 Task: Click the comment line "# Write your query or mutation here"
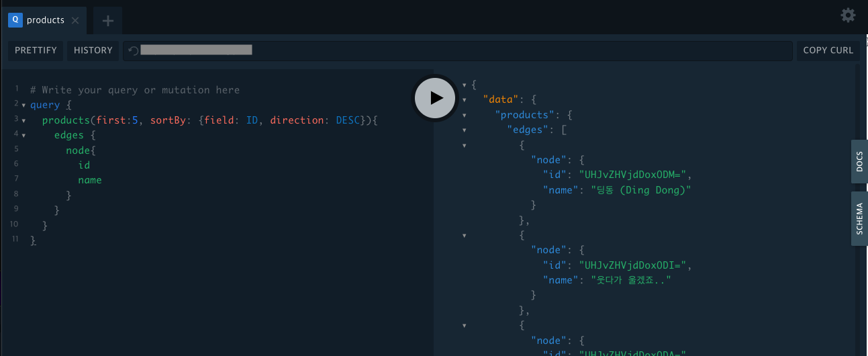135,90
